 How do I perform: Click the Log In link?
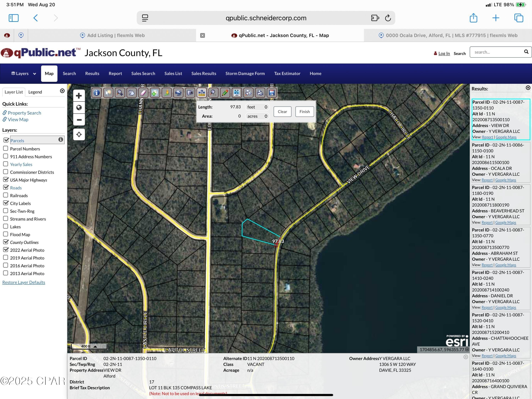(x=444, y=53)
